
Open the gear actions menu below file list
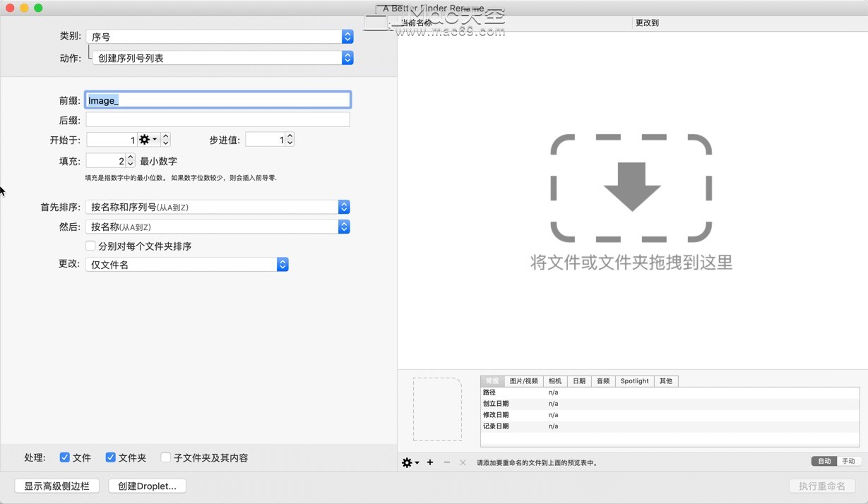coord(410,462)
